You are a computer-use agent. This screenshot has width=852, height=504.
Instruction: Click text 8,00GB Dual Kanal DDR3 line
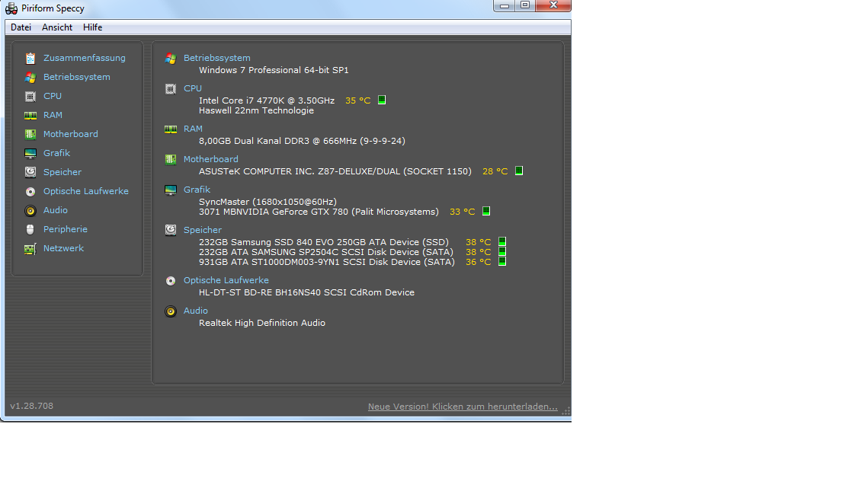[302, 141]
